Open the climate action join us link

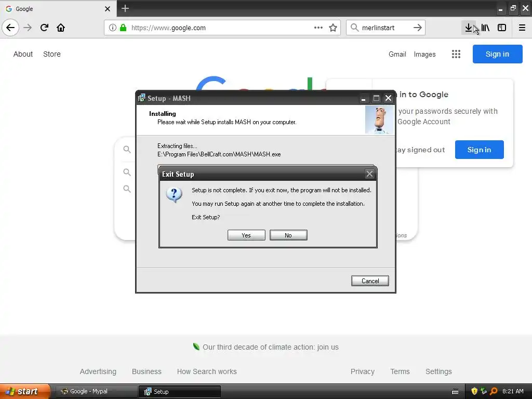270,347
